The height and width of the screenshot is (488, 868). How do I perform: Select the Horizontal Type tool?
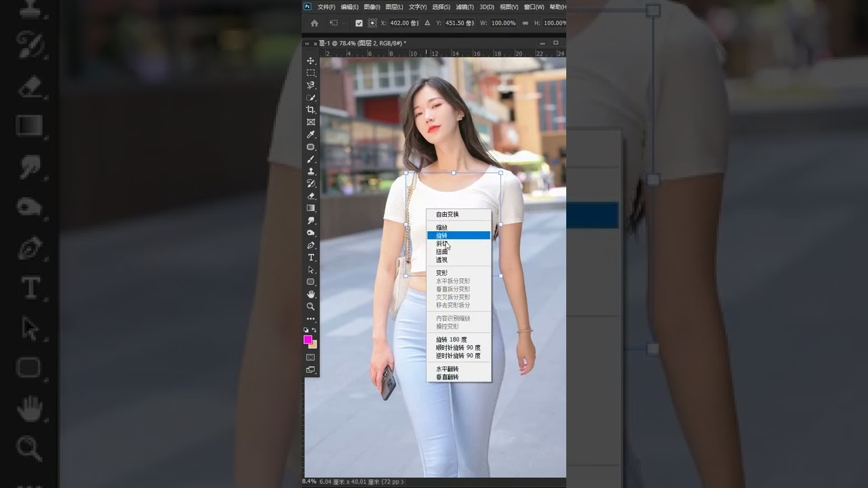point(311,258)
